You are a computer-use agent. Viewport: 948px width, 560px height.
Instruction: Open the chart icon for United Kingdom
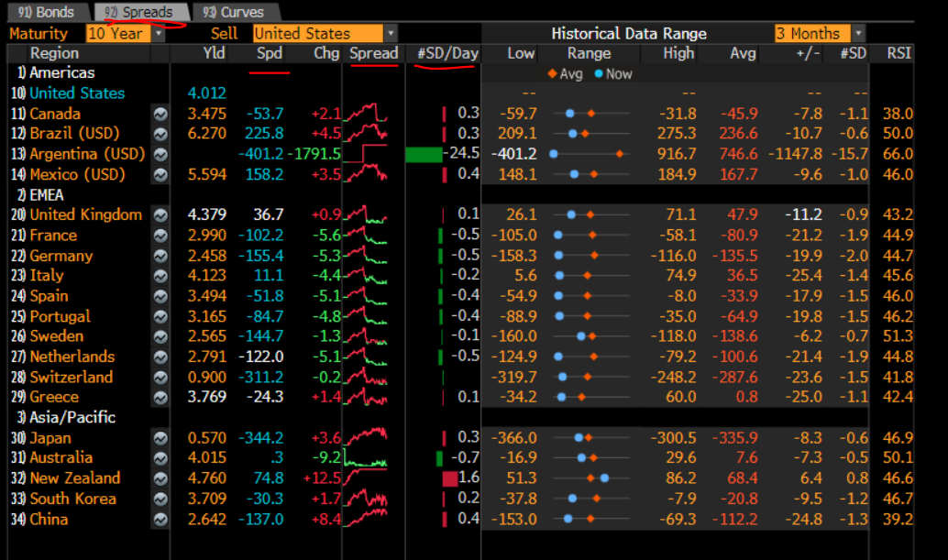point(160,214)
